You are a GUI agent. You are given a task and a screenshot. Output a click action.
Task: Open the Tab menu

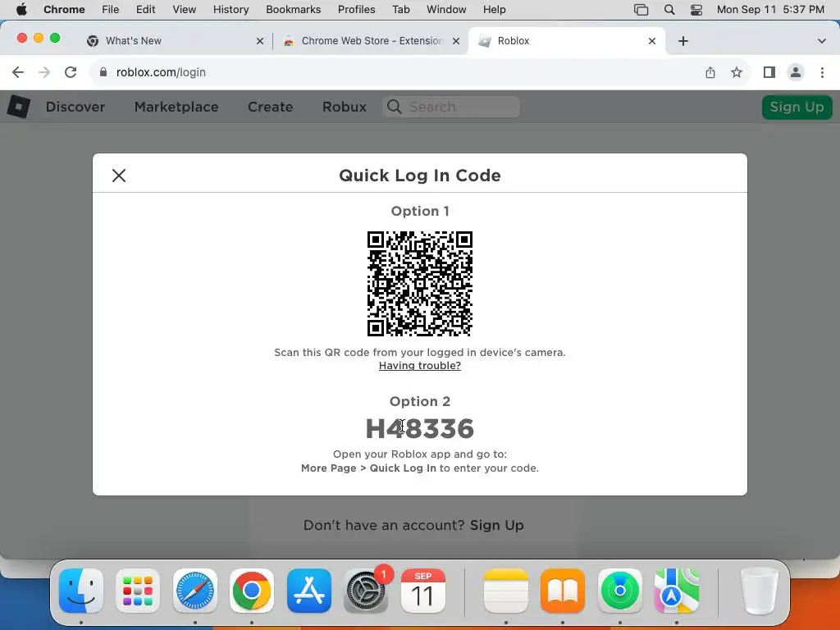(400, 10)
